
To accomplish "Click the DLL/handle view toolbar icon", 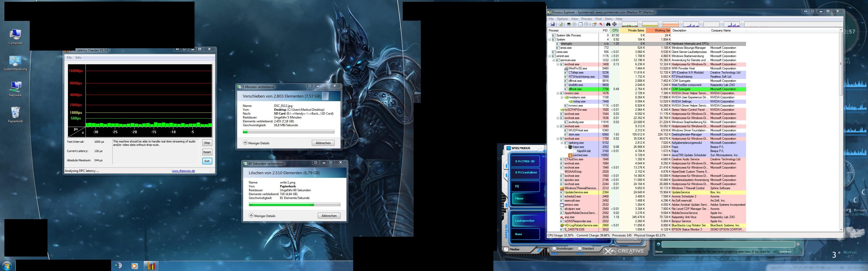I will click(586, 24).
